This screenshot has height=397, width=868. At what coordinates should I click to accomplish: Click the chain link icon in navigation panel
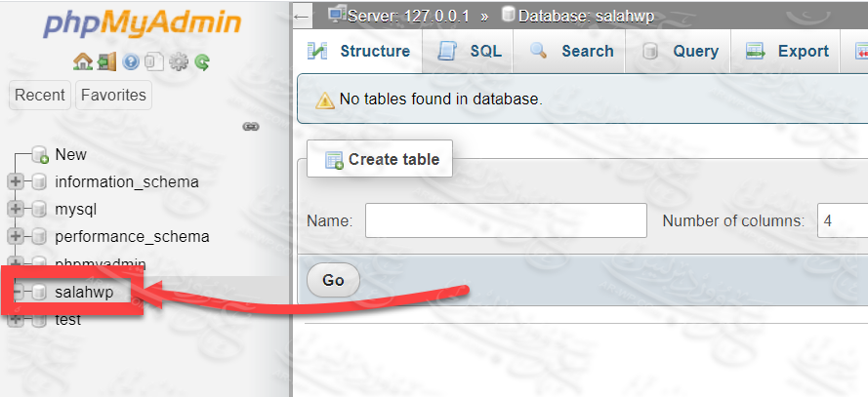coord(251,127)
